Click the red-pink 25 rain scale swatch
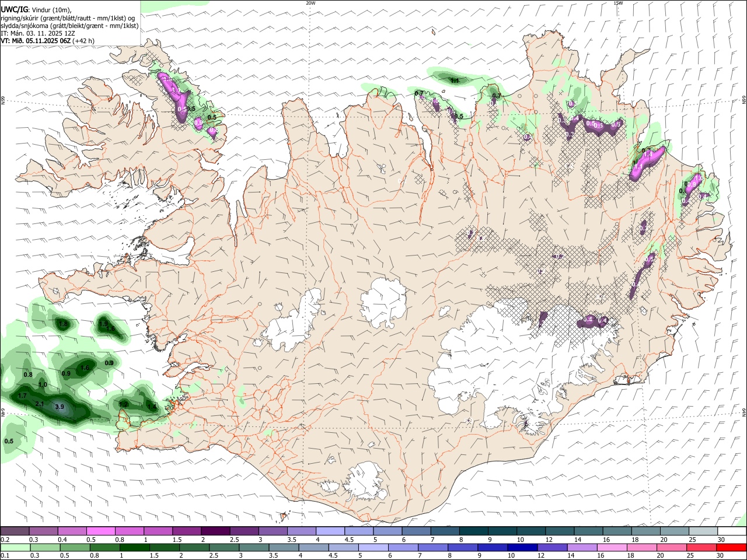Viewport: 747px width, 560px height. point(701,547)
